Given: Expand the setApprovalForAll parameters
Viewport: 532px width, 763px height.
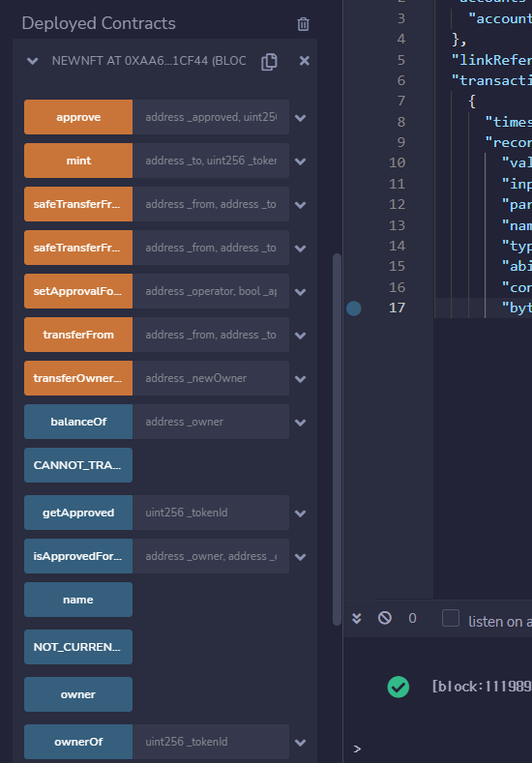Looking at the screenshot, I should [x=301, y=292].
